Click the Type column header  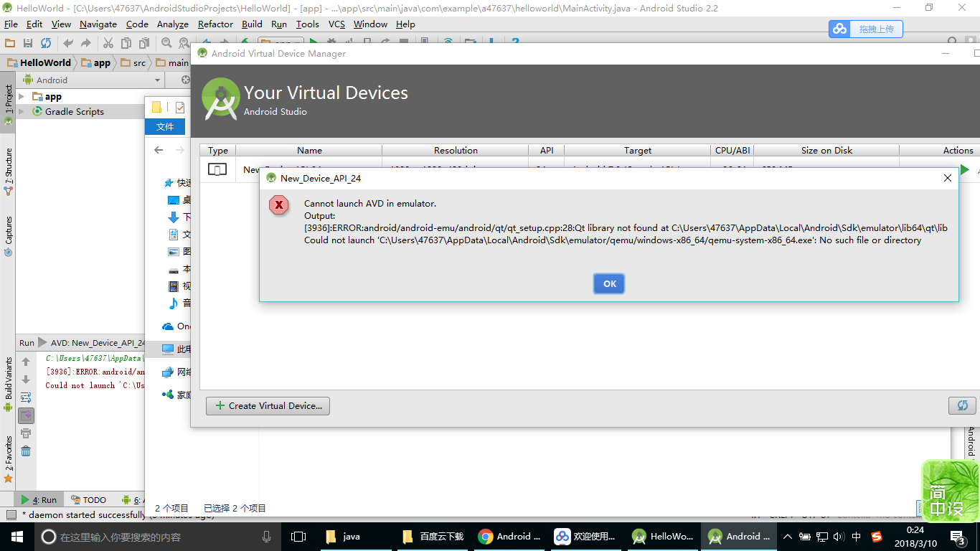(x=218, y=150)
